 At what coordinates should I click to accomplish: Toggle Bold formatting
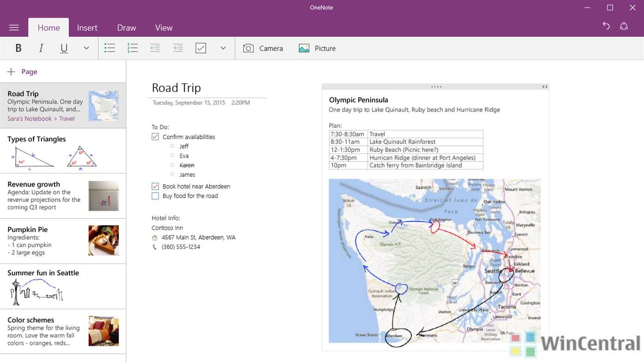pyautogui.click(x=18, y=48)
